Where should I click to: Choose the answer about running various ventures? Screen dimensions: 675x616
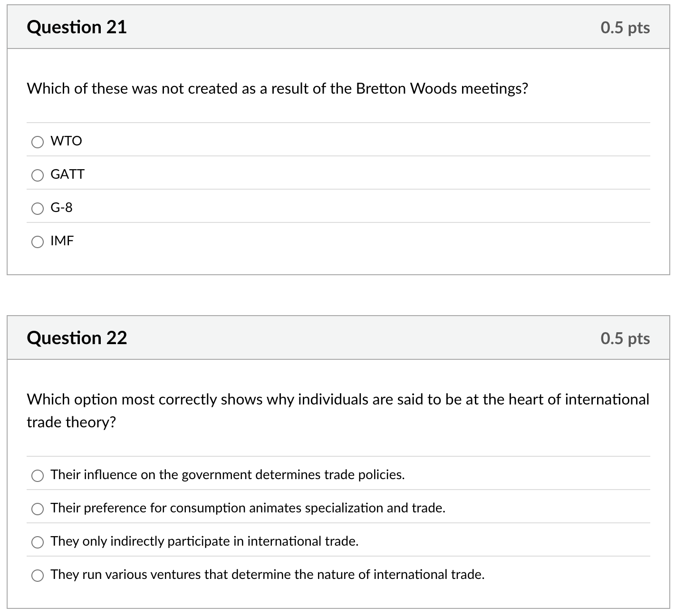(268, 574)
